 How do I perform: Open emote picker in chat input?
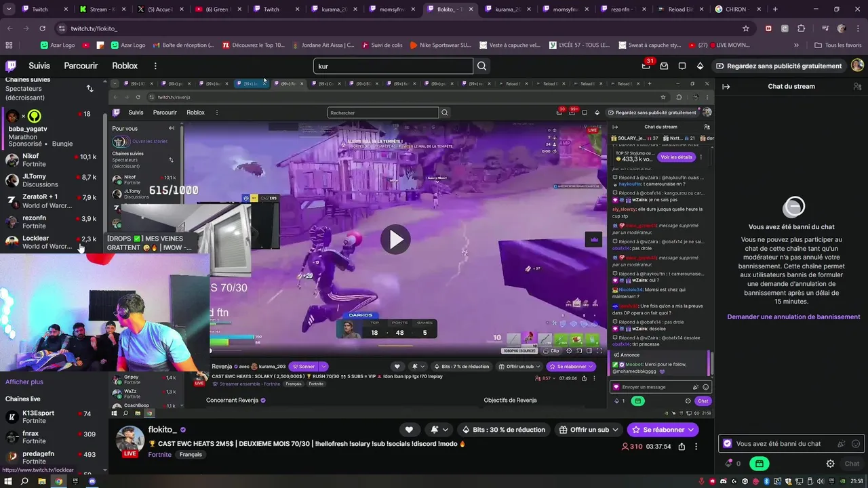click(x=856, y=444)
